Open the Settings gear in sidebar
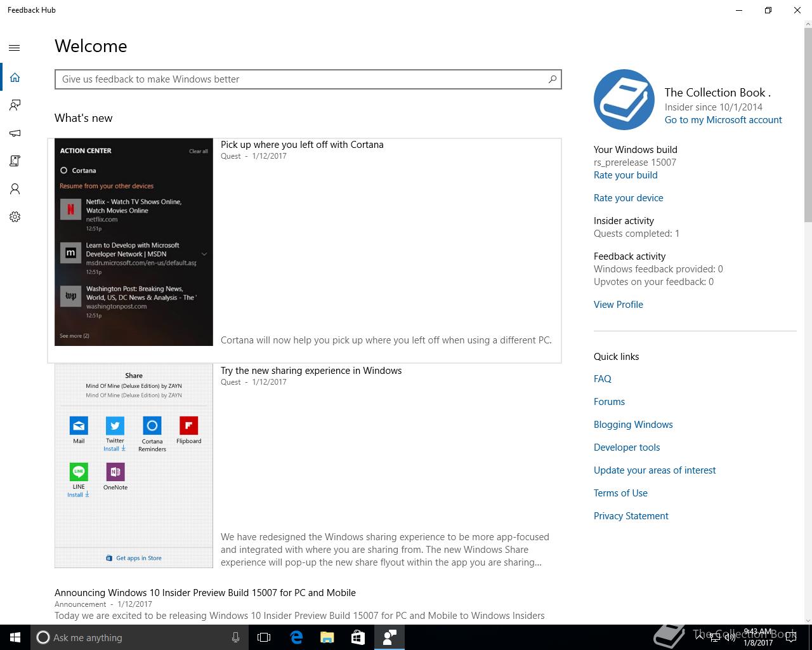The image size is (812, 650). 15,217
